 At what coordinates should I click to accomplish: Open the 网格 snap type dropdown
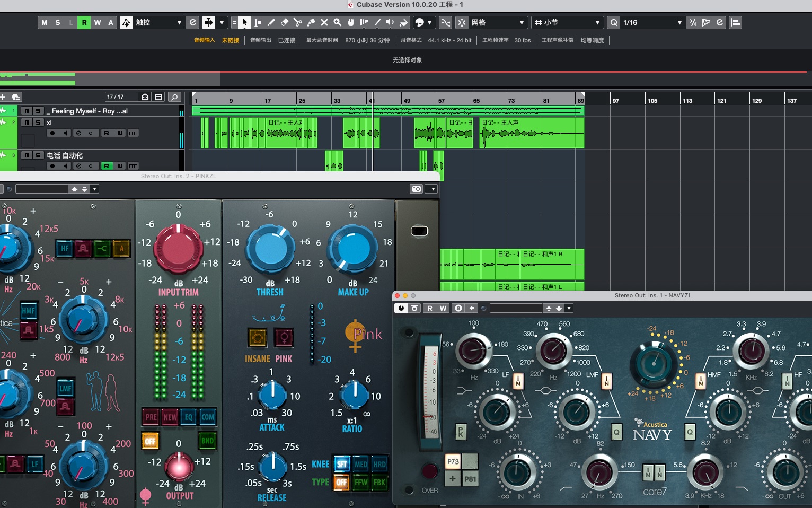(x=498, y=22)
